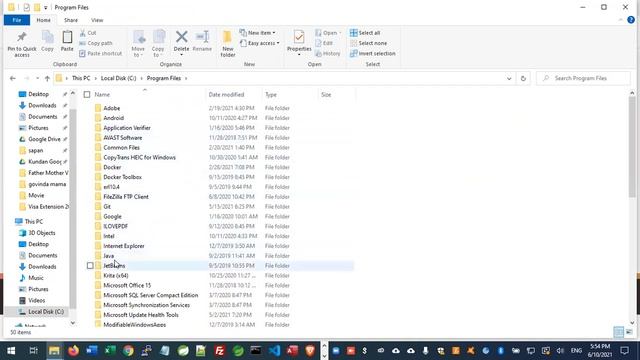Screen dimensions: 640x360
Task: Open Visual Studio Code from taskbar
Action: coord(274,350)
